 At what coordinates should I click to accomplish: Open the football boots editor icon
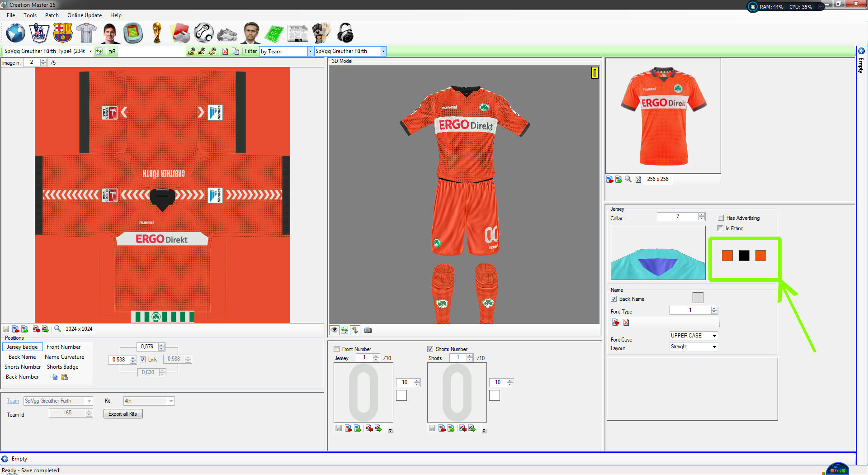227,34
